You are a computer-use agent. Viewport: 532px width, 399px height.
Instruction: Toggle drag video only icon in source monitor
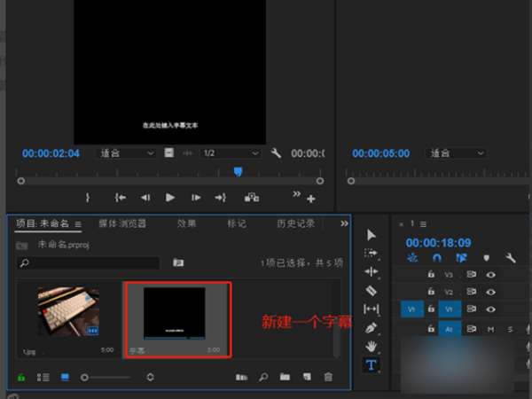(x=168, y=153)
